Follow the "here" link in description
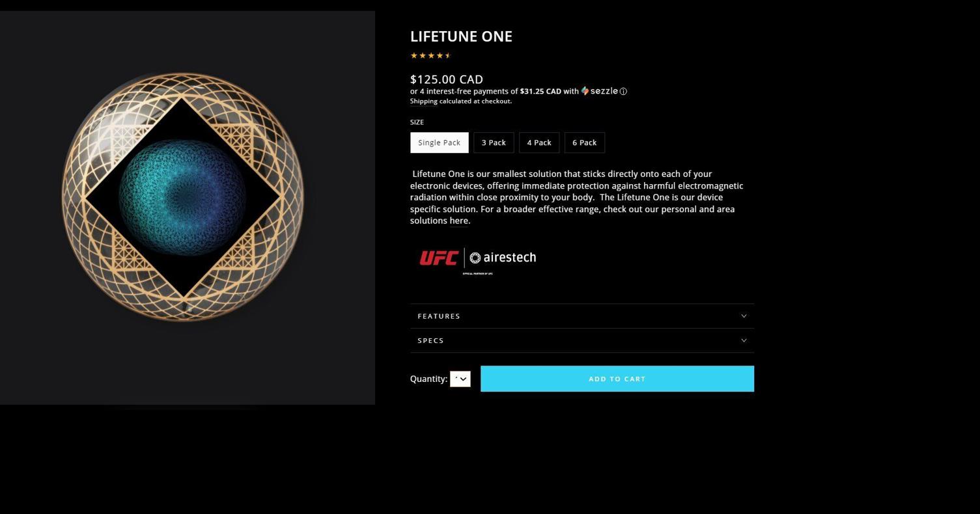The image size is (980, 514). [x=458, y=221]
